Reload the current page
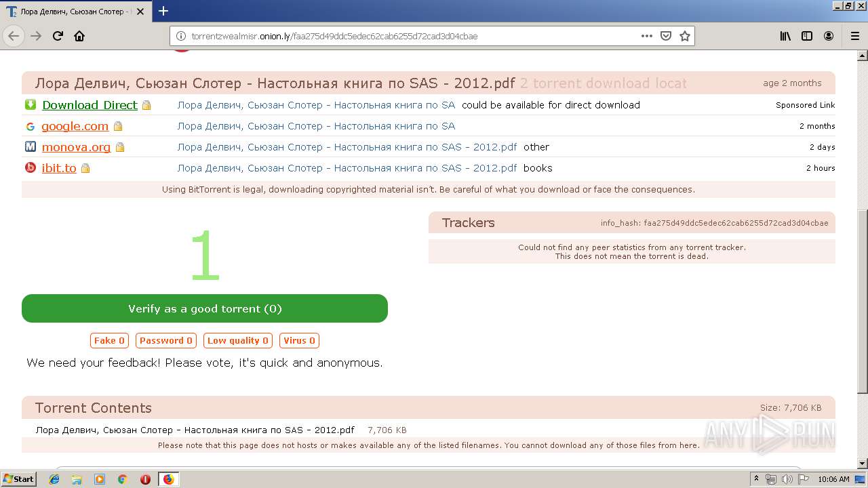 click(58, 36)
